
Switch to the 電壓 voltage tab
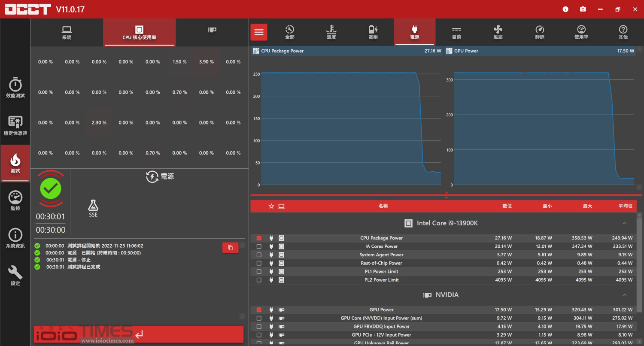(x=373, y=32)
